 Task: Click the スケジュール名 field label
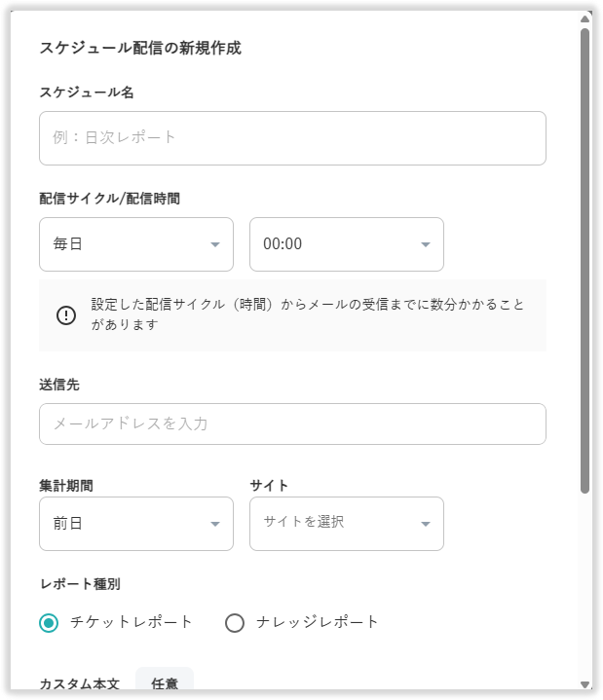[87, 92]
